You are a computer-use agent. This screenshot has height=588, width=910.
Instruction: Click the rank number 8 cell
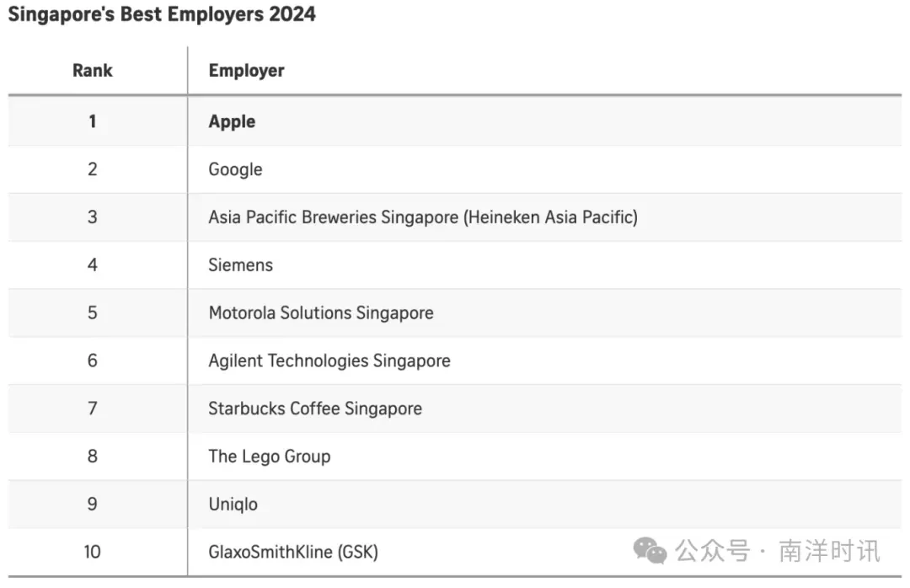tap(93, 457)
